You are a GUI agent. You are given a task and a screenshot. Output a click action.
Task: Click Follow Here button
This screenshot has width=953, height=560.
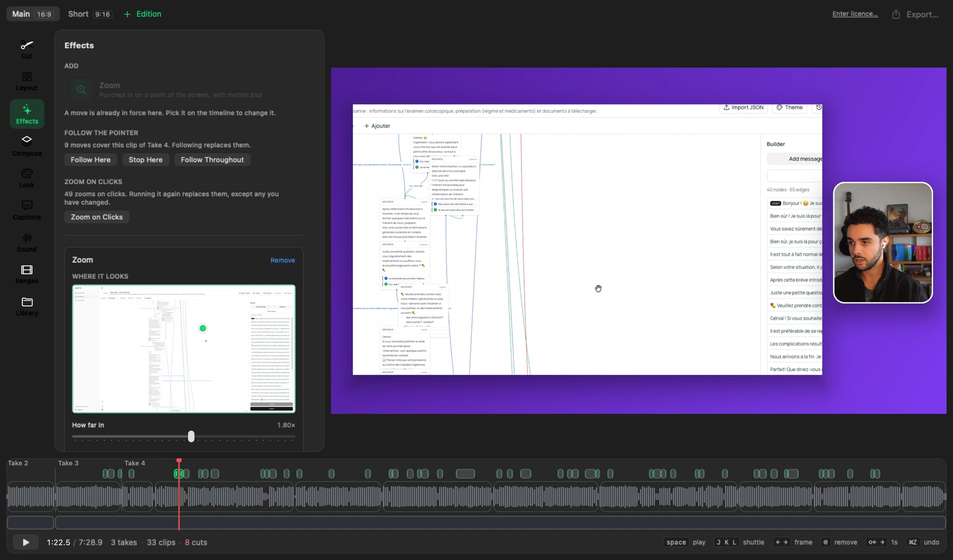click(91, 160)
